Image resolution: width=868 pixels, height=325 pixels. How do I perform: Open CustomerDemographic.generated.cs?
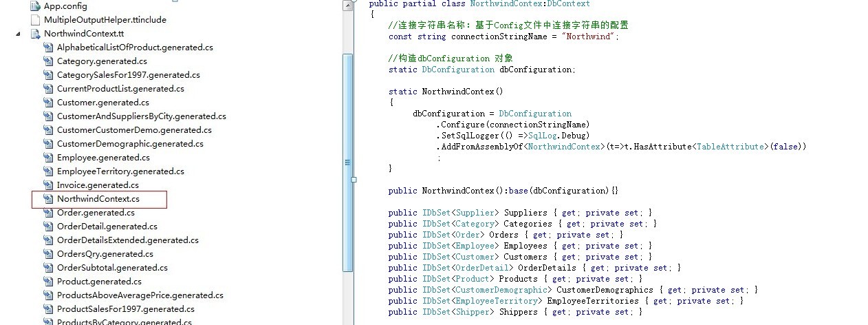point(130,144)
